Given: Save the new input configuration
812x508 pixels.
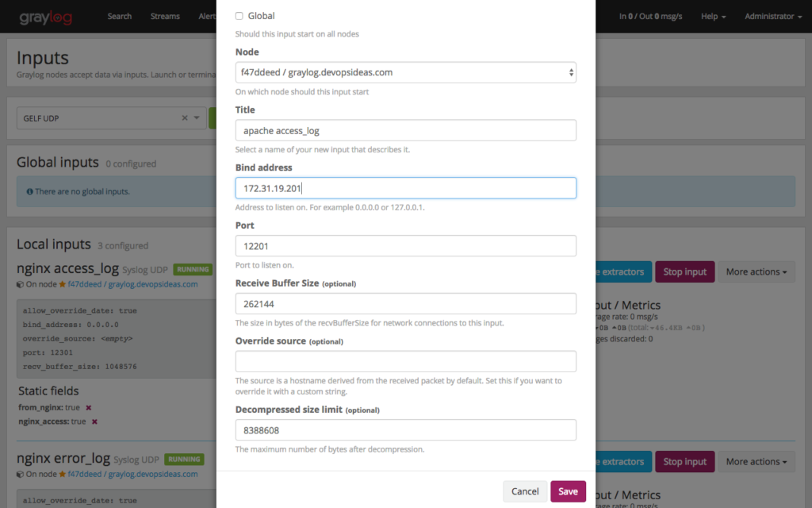Looking at the screenshot, I should (x=568, y=491).
